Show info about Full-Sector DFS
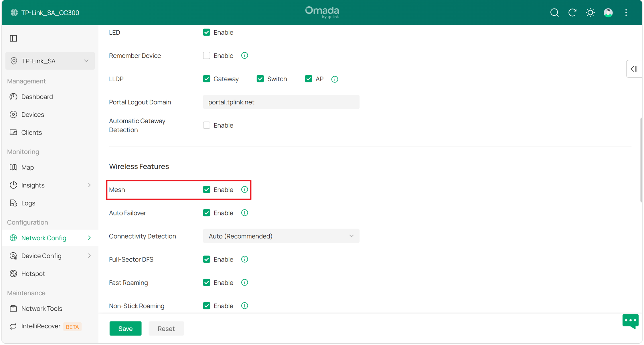This screenshot has width=644, height=345. (x=244, y=259)
